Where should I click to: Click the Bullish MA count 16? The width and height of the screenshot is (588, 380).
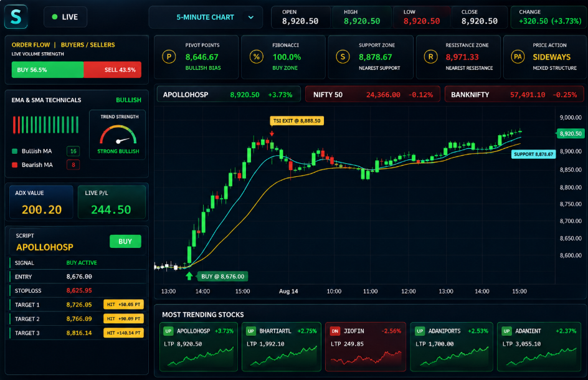click(x=73, y=151)
